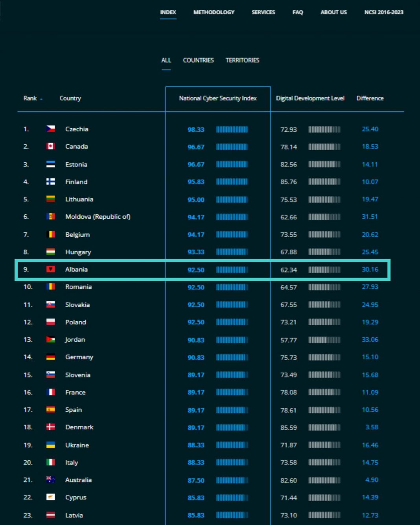The image size is (420, 525).
Task: Click the Difference column header
Action: [370, 98]
